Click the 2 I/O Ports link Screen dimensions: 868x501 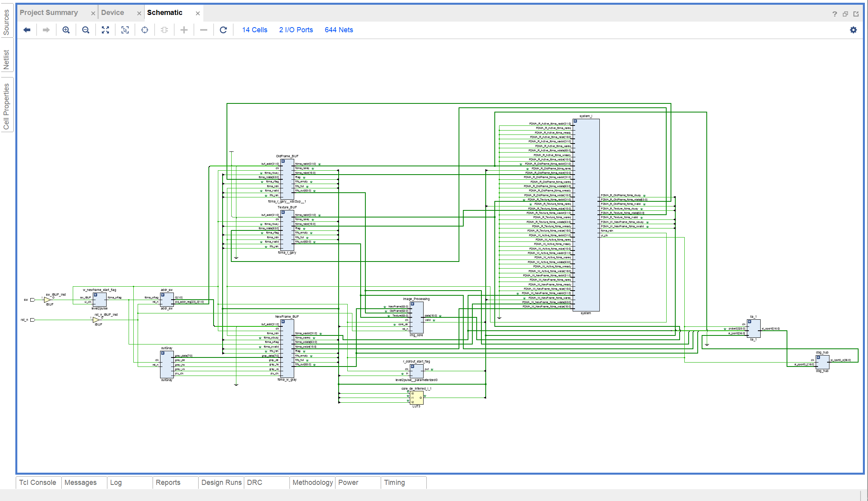click(x=296, y=30)
